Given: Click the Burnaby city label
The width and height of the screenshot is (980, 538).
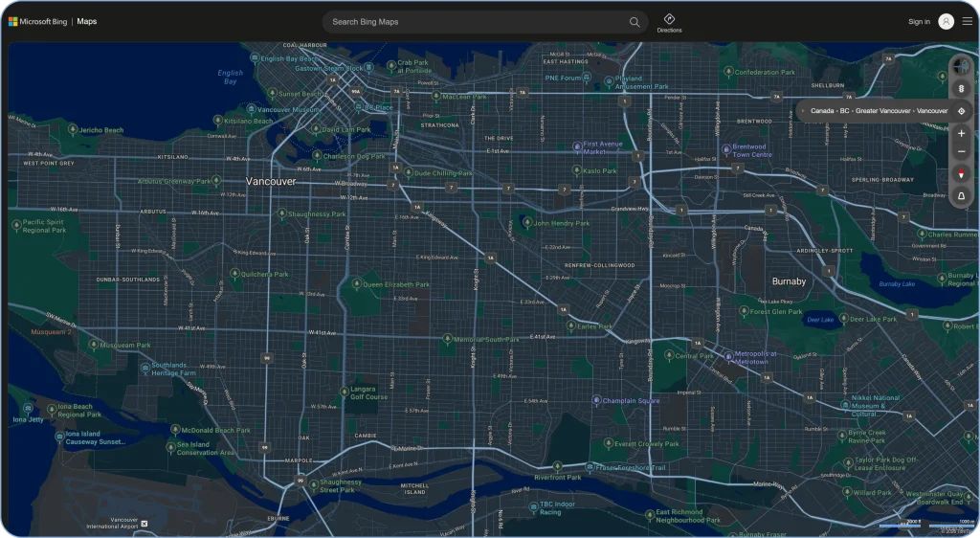Looking at the screenshot, I should [x=789, y=281].
